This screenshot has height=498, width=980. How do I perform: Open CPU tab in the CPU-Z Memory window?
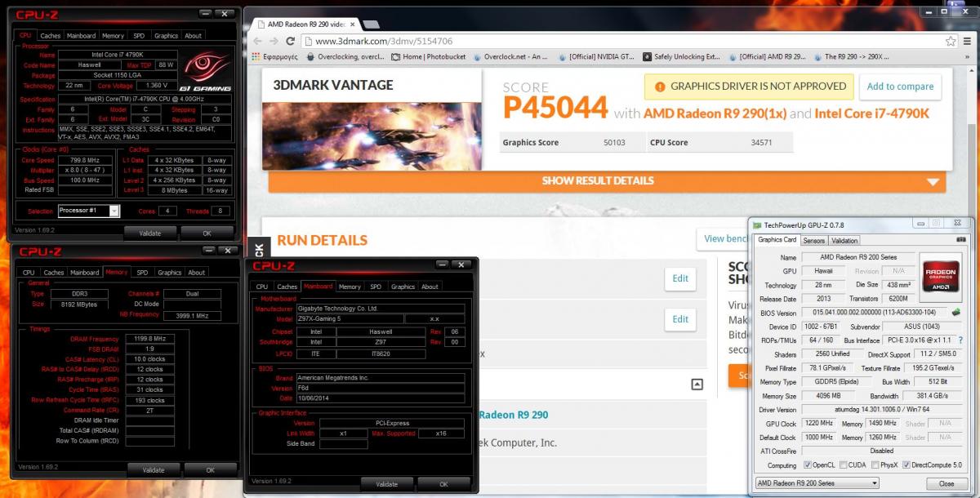pos(29,273)
